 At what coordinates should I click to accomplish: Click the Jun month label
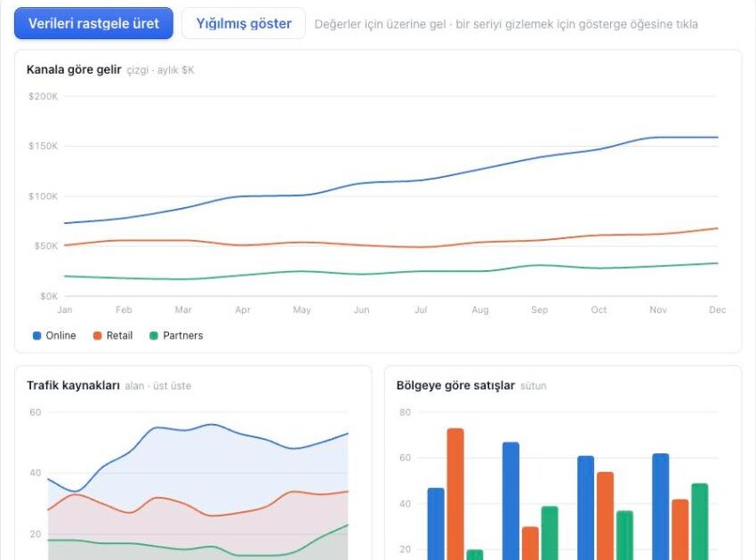[x=362, y=310]
